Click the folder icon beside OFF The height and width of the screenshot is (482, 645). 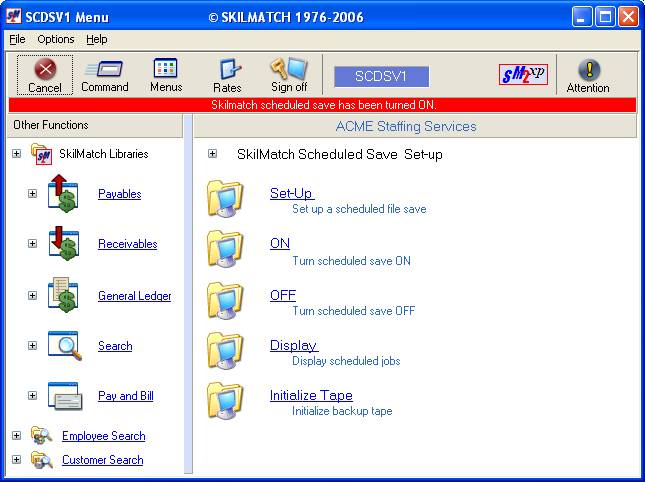point(225,300)
